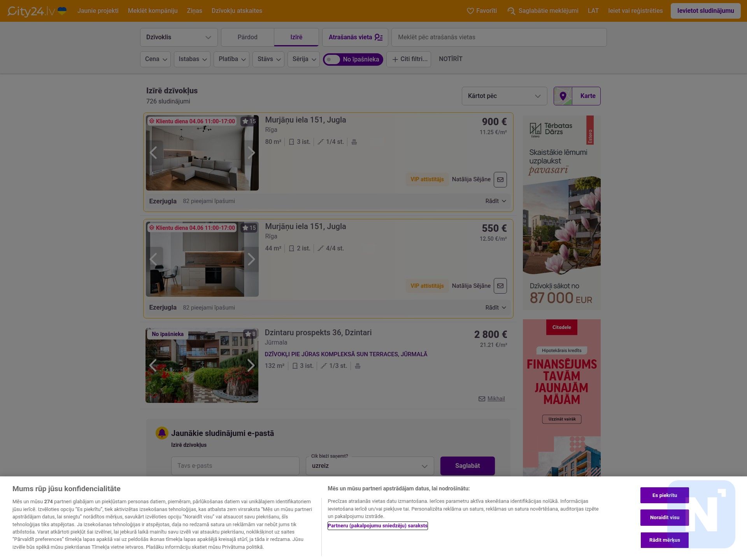747x560 pixels.
Task: Open the Cena filter dropdown
Action: click(x=155, y=59)
